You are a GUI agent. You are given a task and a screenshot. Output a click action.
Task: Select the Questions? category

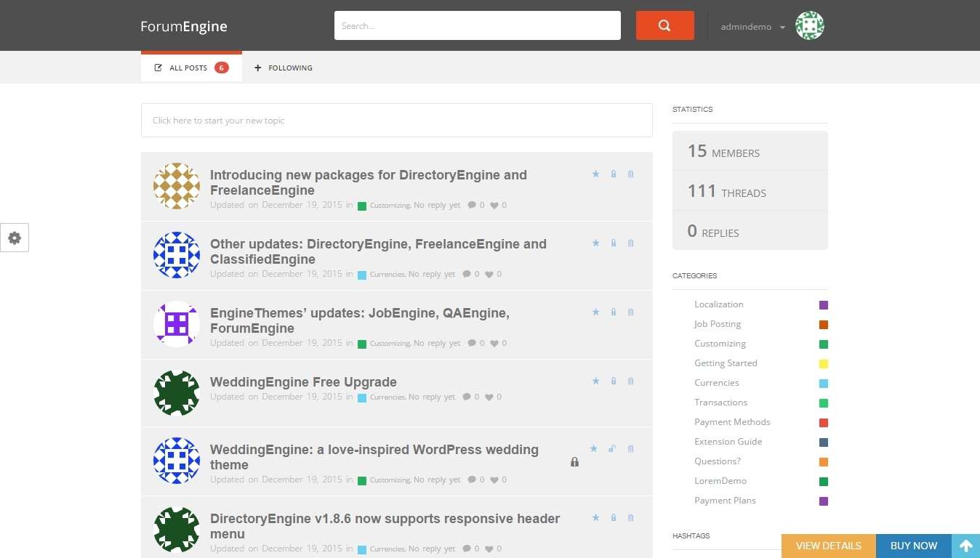[x=718, y=461]
